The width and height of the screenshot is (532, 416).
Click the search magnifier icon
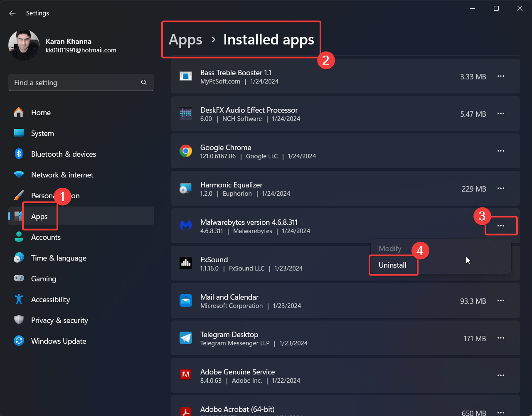(144, 83)
